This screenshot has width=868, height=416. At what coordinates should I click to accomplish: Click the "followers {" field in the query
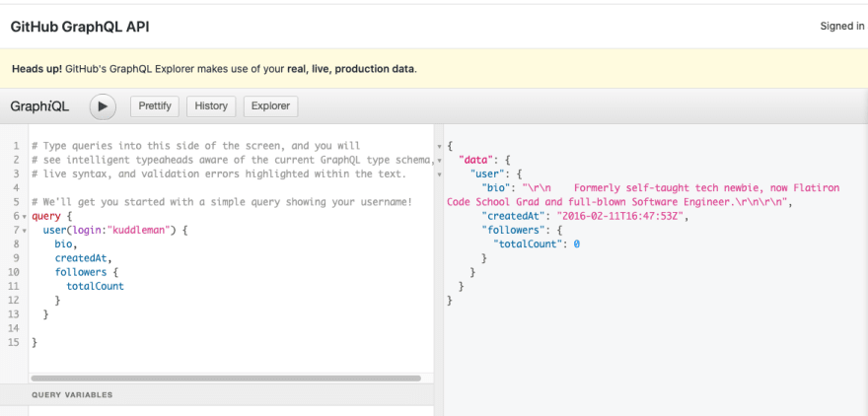pos(87,272)
